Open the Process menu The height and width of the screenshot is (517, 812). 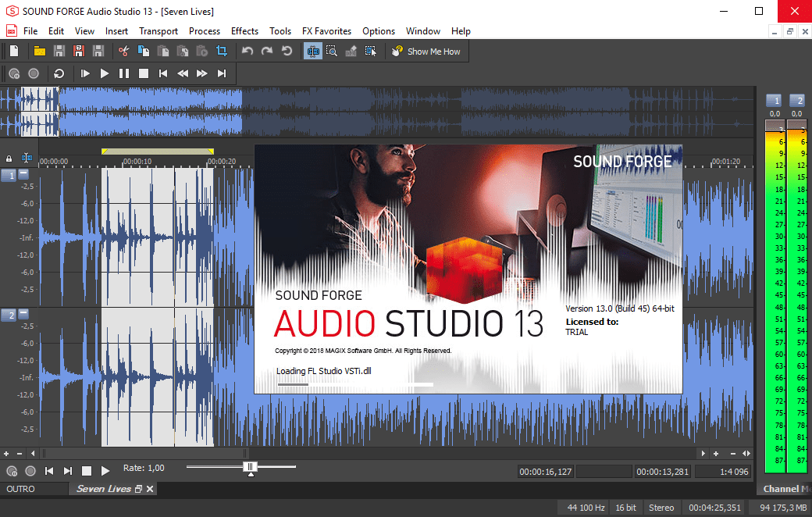coord(205,31)
